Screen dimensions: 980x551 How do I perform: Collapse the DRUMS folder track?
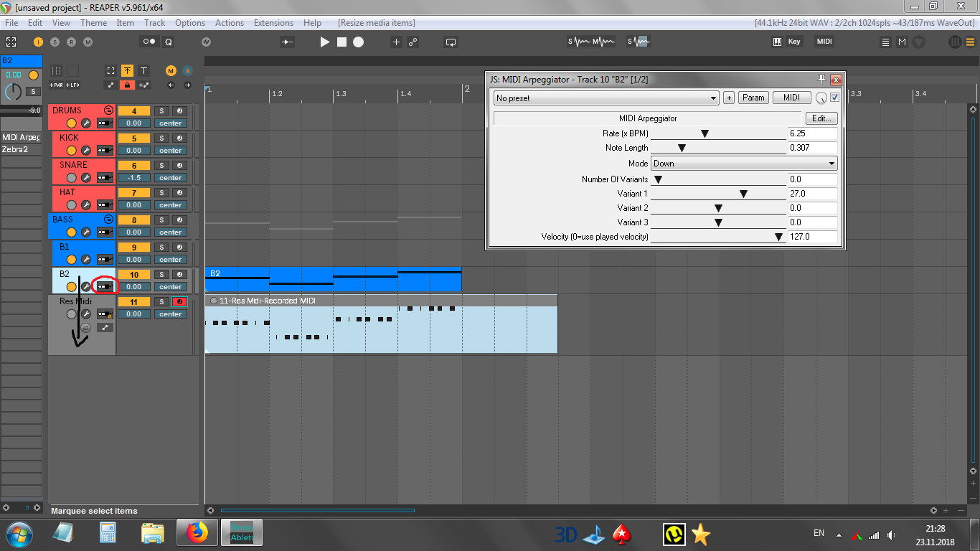(108, 110)
